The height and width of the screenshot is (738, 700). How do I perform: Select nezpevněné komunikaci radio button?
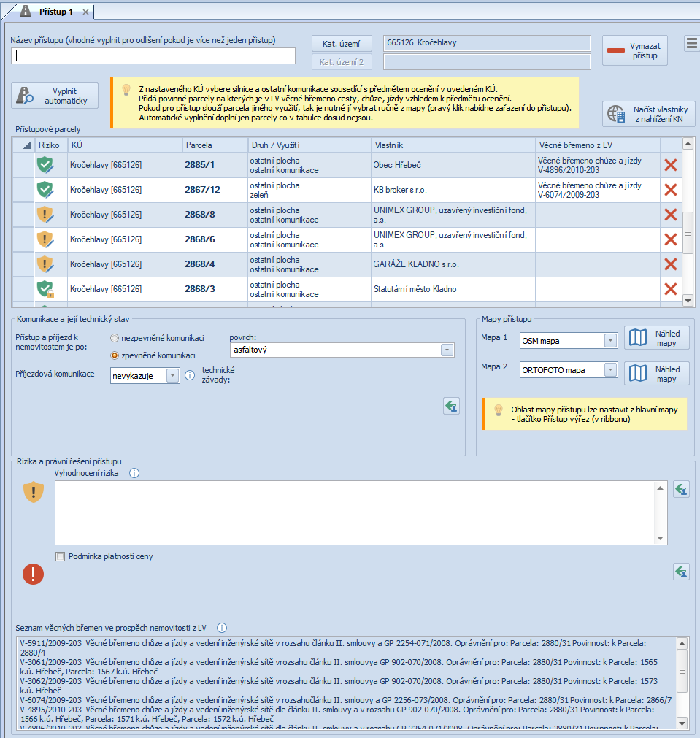coord(115,338)
